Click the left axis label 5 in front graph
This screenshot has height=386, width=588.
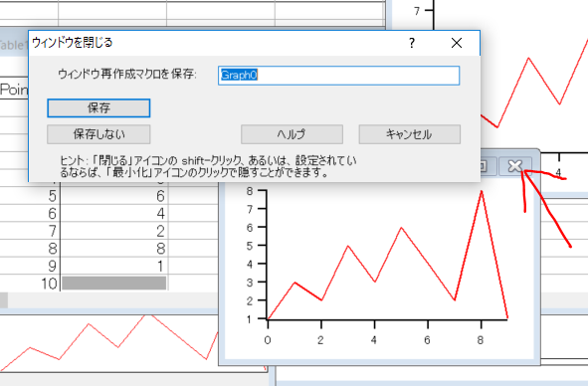point(250,246)
